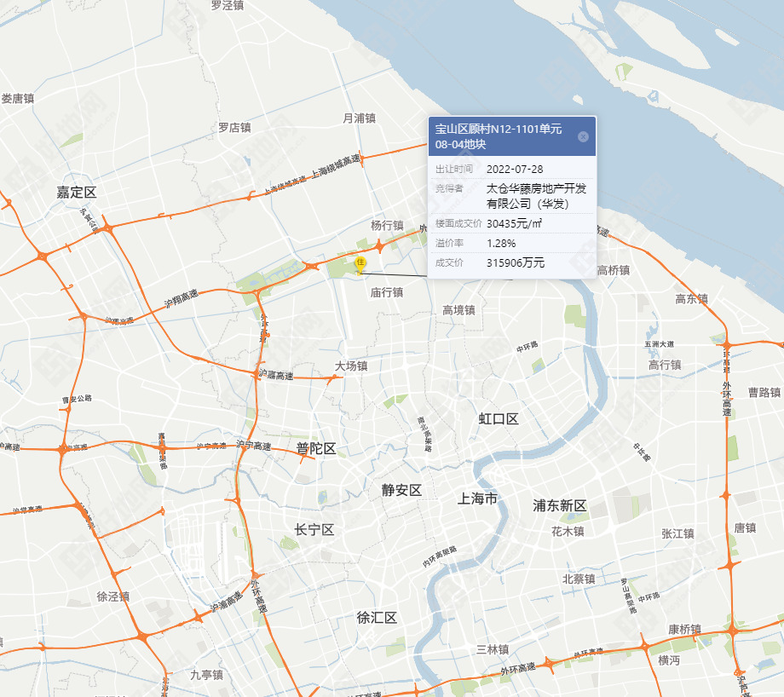
Task: Click the 唐镇 town label
Action: pos(745,528)
